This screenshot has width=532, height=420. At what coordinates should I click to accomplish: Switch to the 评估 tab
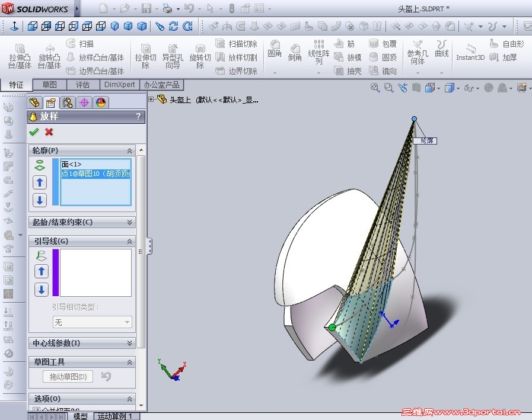click(x=82, y=85)
